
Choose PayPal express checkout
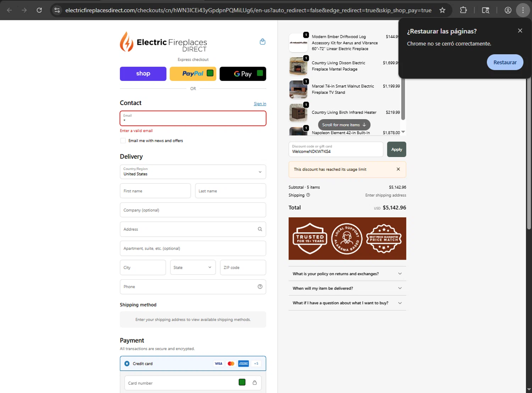click(193, 74)
